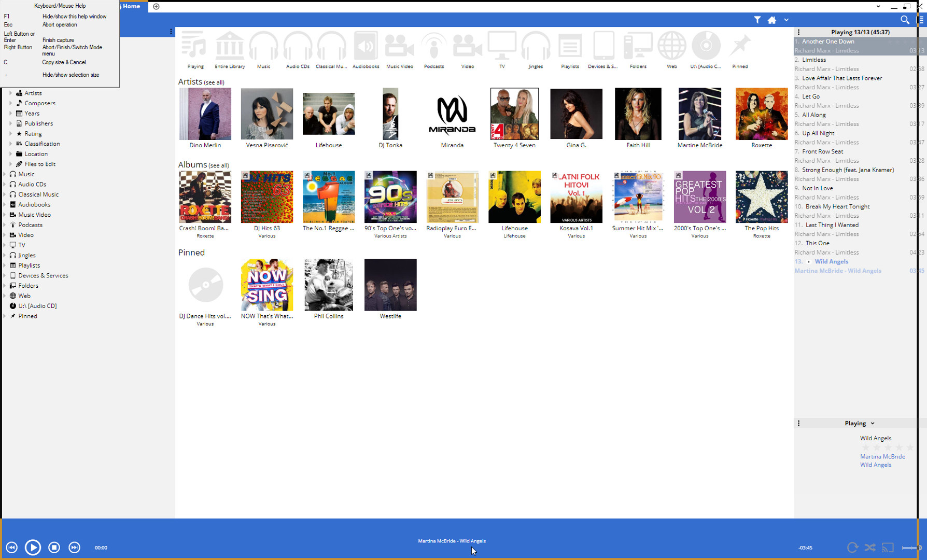Click the search magnifier icon

[905, 20]
